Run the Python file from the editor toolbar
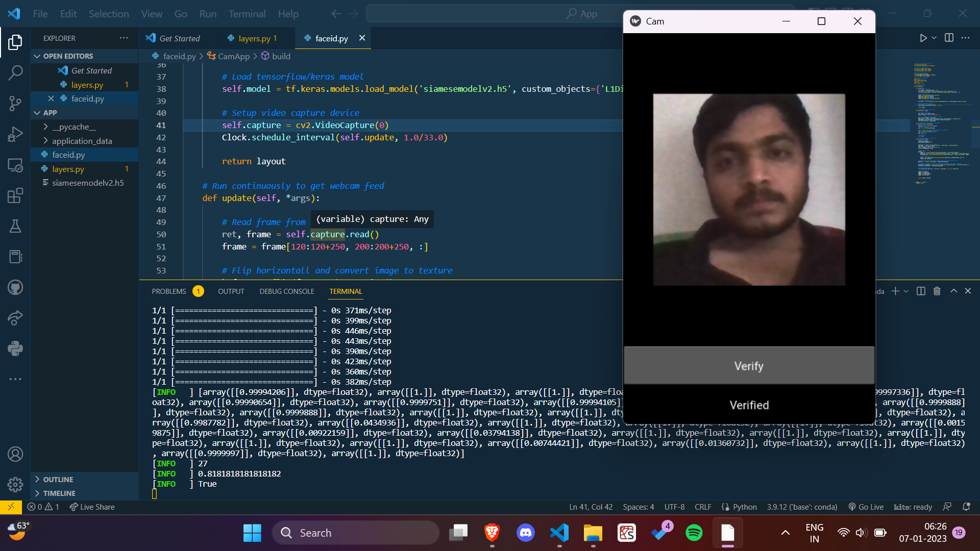Viewport: 980px width, 551px height. point(923,38)
